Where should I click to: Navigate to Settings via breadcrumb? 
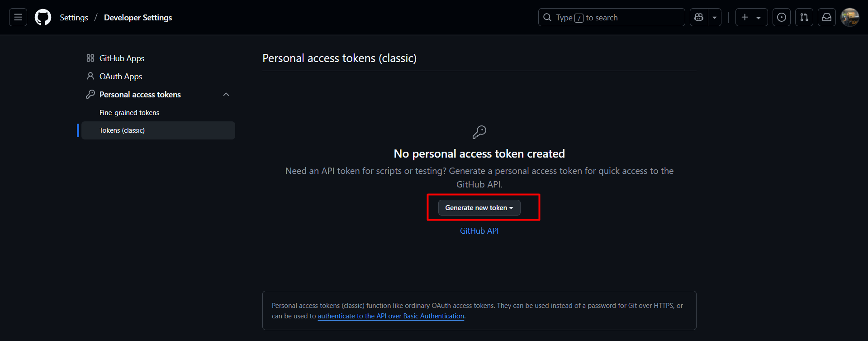click(x=74, y=17)
